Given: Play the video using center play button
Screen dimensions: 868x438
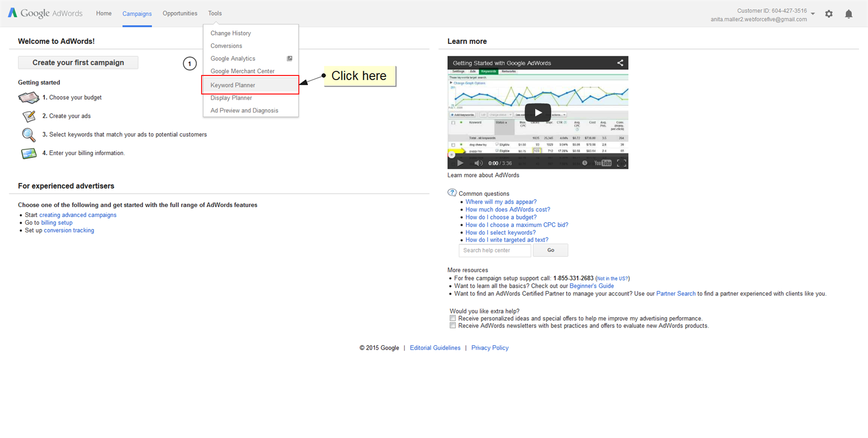Looking at the screenshot, I should point(538,113).
